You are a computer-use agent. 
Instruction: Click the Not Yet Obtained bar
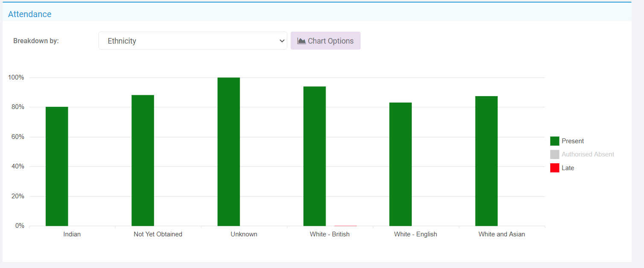[x=143, y=160]
